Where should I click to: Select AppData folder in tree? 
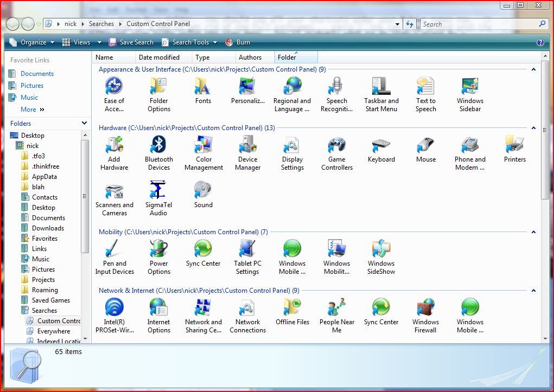pyautogui.click(x=44, y=177)
